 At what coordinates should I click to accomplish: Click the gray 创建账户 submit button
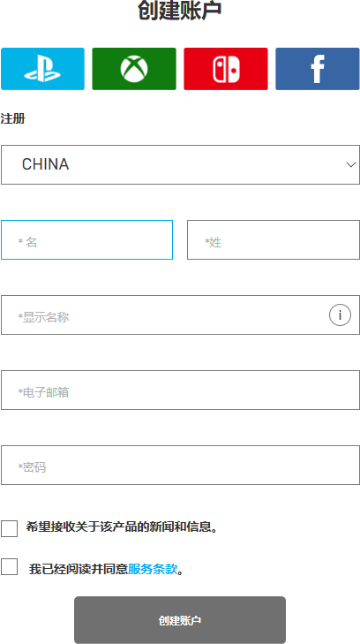pyautogui.click(x=180, y=620)
